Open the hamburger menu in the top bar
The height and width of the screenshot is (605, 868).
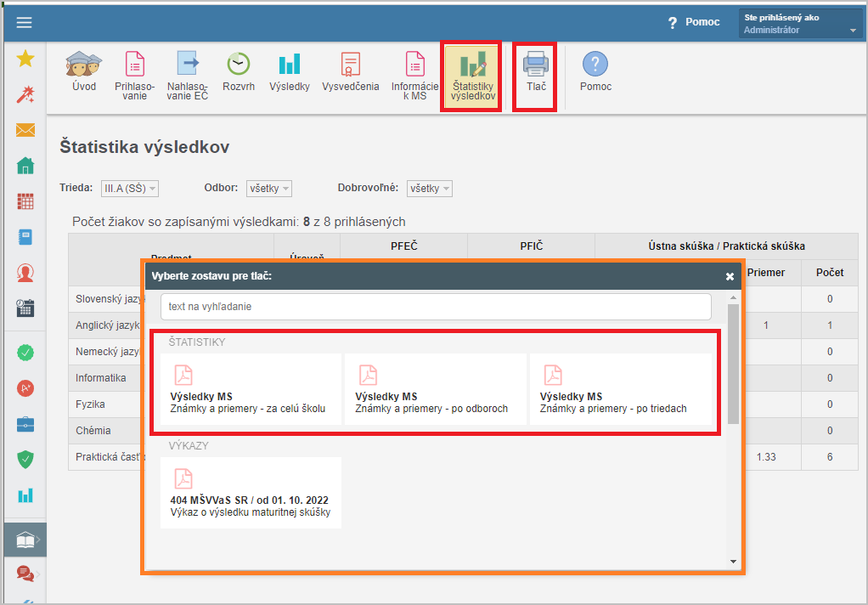click(x=24, y=23)
